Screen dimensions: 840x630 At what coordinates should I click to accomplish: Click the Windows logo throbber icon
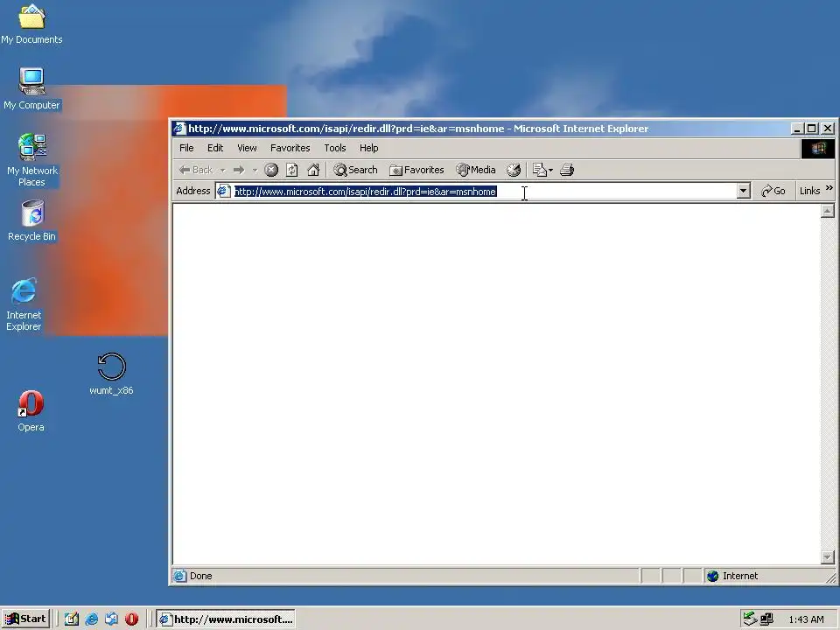pyautogui.click(x=817, y=149)
